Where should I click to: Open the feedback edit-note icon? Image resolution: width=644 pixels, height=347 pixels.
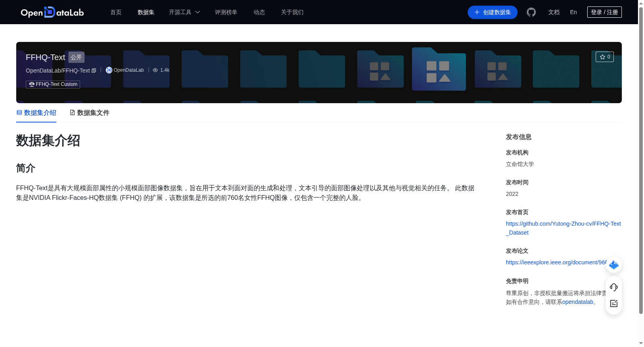[614, 303]
